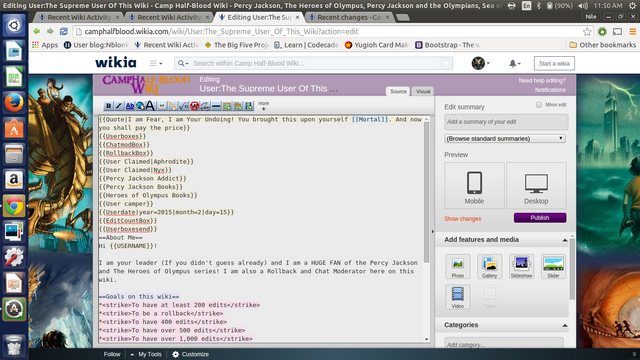Insert embedded file using small picture icon

[x=162, y=106]
